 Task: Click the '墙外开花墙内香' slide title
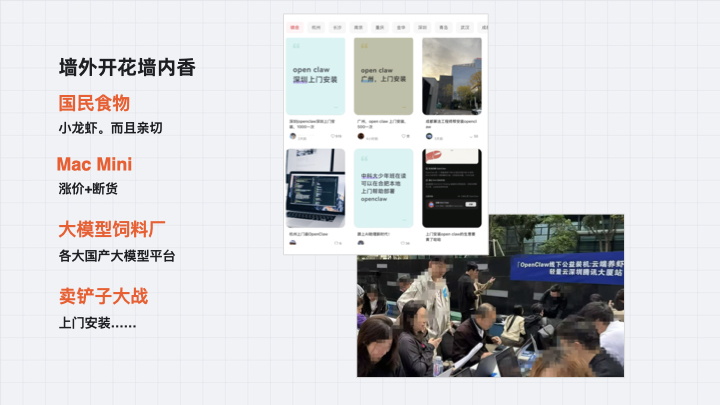coord(127,68)
